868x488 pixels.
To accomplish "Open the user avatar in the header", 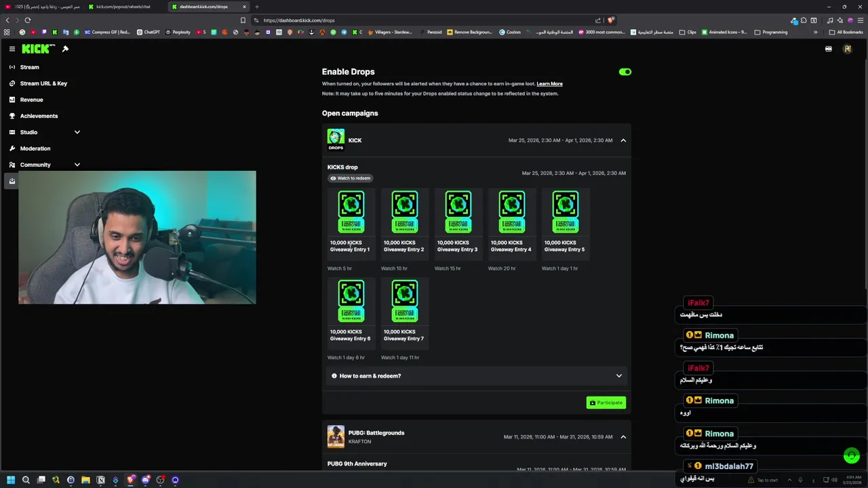I will tap(847, 49).
